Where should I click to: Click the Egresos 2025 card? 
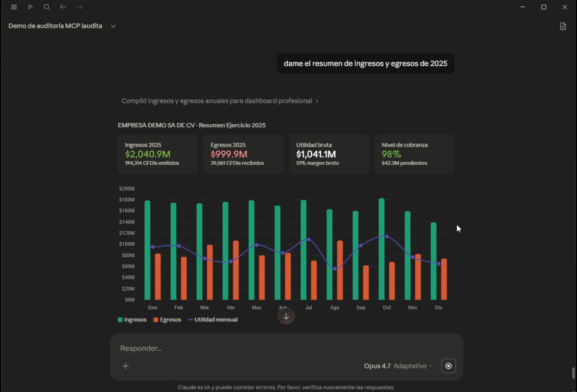tap(244, 154)
